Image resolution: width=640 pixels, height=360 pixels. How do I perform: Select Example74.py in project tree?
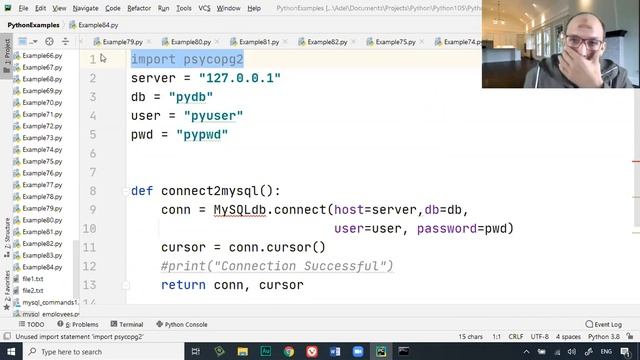[42, 149]
